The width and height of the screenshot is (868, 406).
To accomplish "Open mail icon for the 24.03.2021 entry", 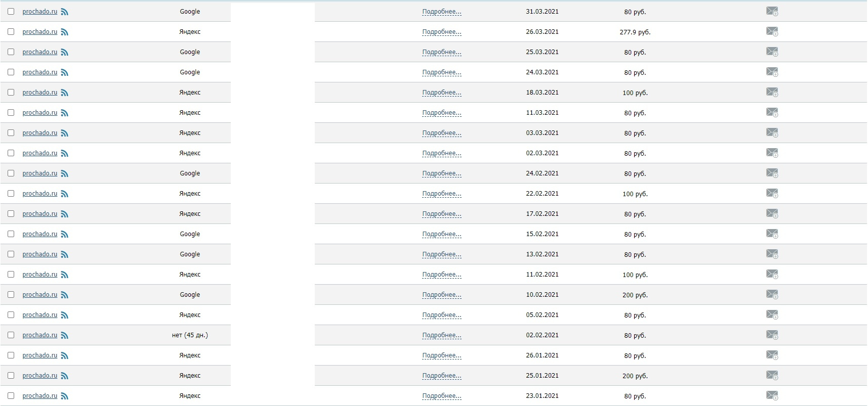I will [x=772, y=72].
